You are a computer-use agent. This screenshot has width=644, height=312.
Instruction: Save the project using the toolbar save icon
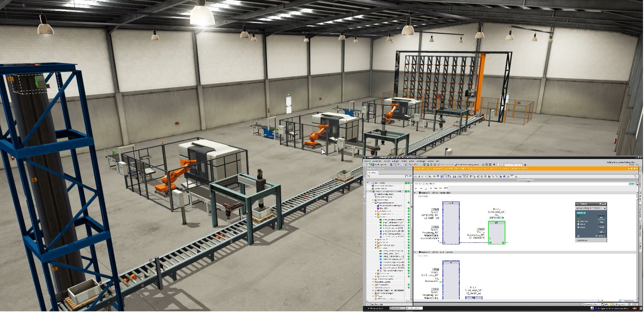coord(373,165)
